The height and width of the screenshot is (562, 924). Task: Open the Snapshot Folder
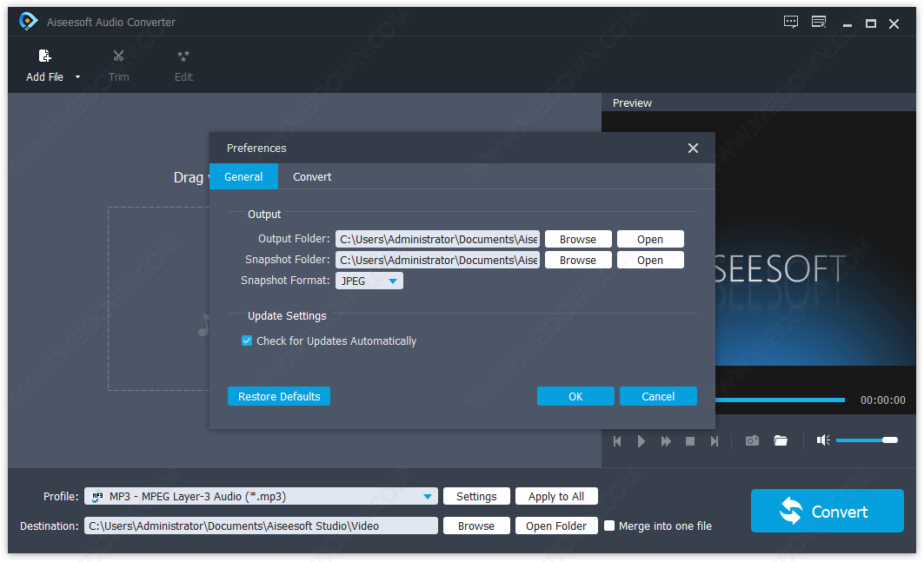pos(650,260)
